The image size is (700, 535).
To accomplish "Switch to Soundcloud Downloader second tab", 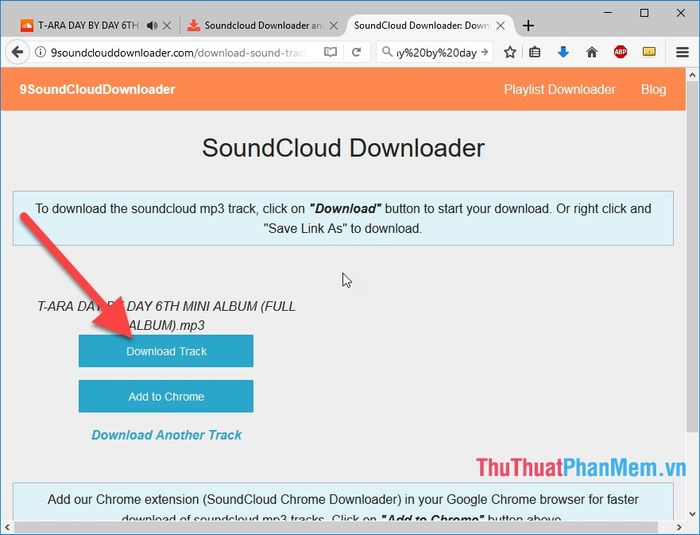I will [263, 25].
